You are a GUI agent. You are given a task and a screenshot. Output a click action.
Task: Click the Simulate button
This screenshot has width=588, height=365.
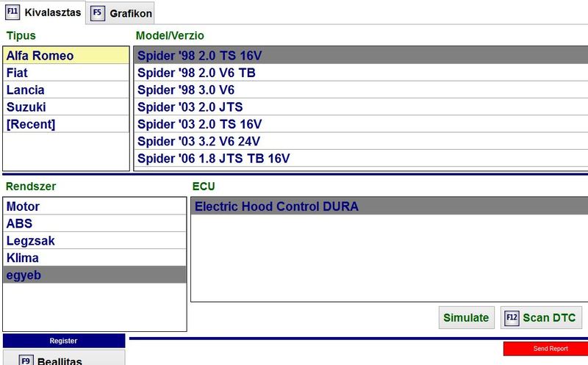[x=466, y=318]
